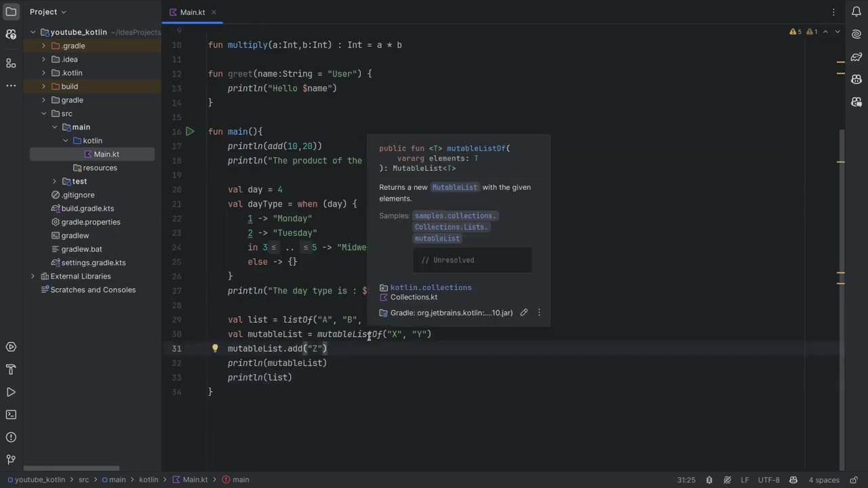Viewport: 868px width, 488px height.
Task: Jump to next highlighted error arrow
Action: click(x=837, y=32)
